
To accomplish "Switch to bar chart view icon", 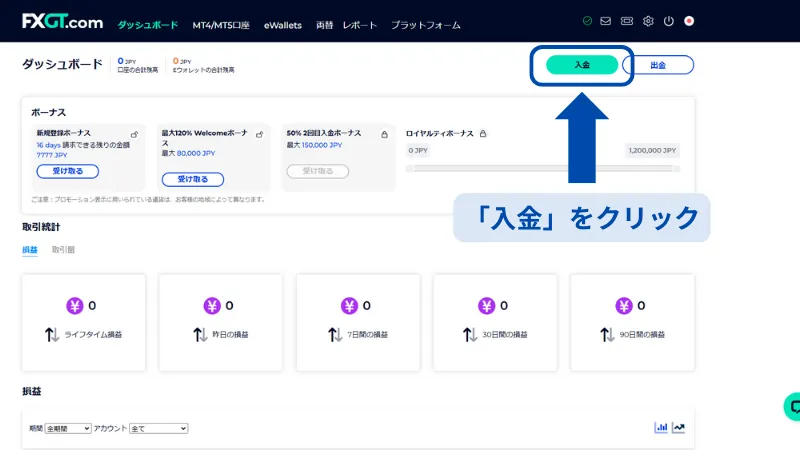I will pyautogui.click(x=661, y=427).
